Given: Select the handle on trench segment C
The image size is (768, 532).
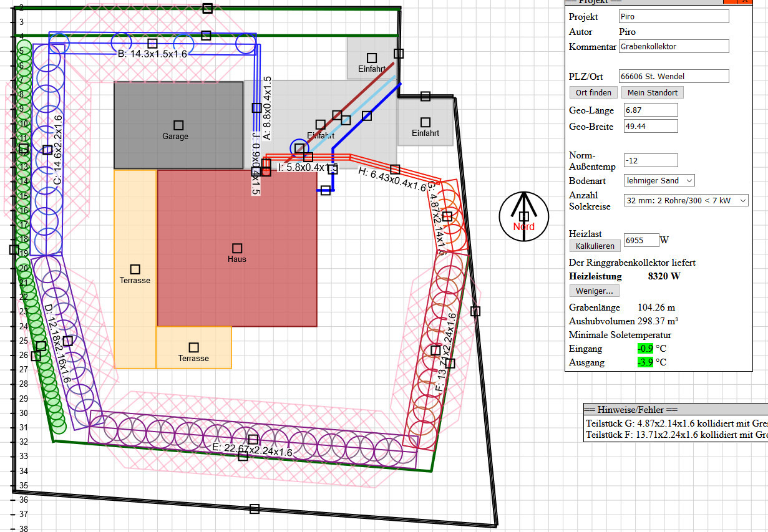Looking at the screenshot, I should (47, 150).
